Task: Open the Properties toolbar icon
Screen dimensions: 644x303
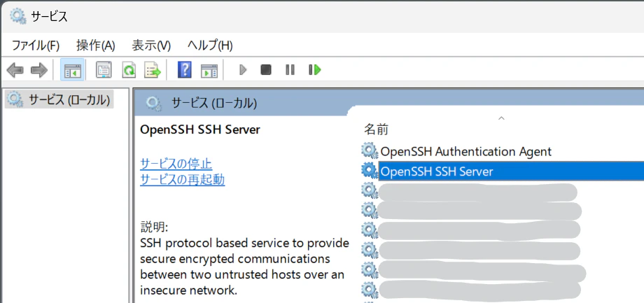Action: tap(104, 70)
